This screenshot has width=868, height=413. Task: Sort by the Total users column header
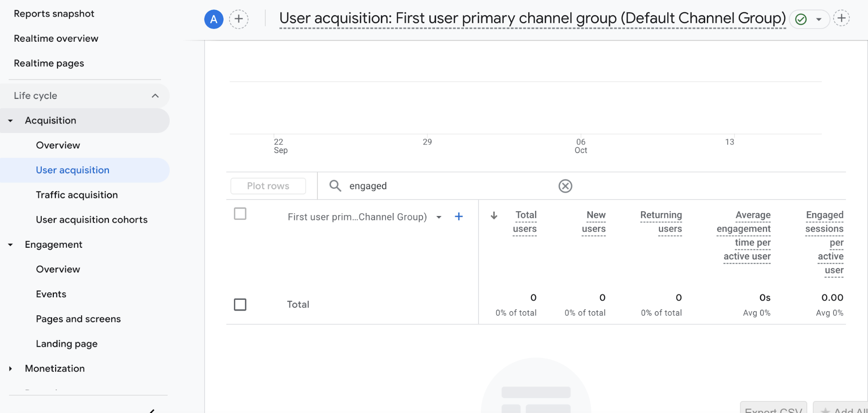(525, 222)
